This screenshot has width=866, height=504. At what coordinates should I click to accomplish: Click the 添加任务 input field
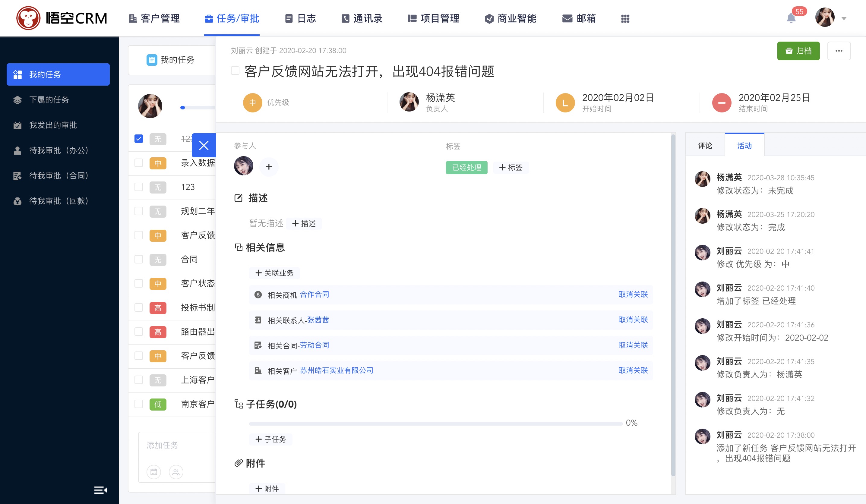pos(177,446)
